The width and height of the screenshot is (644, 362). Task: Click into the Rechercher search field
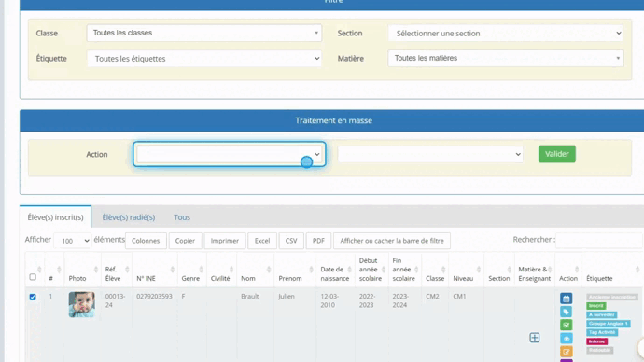(x=599, y=240)
